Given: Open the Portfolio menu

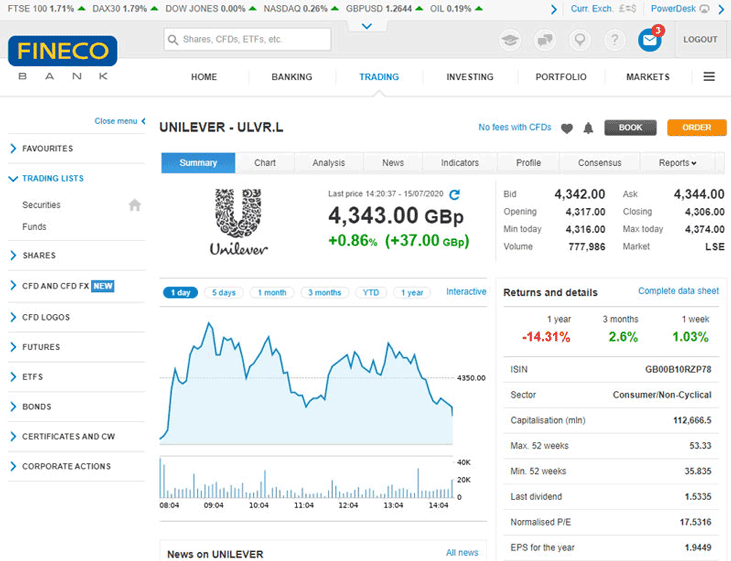Looking at the screenshot, I should (x=561, y=77).
